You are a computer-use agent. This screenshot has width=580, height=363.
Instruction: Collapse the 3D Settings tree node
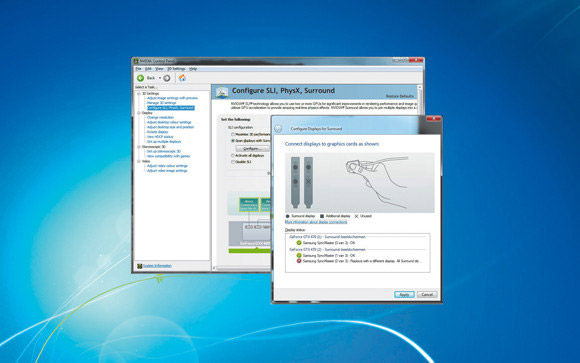point(139,94)
